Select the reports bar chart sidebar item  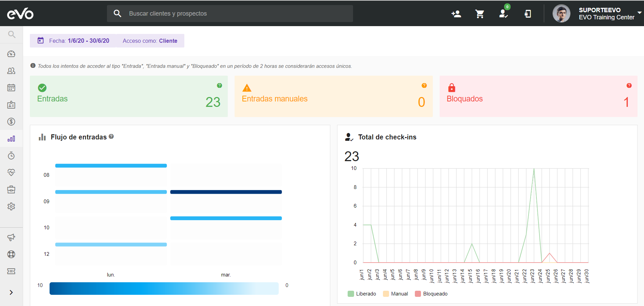pyautogui.click(x=11, y=139)
